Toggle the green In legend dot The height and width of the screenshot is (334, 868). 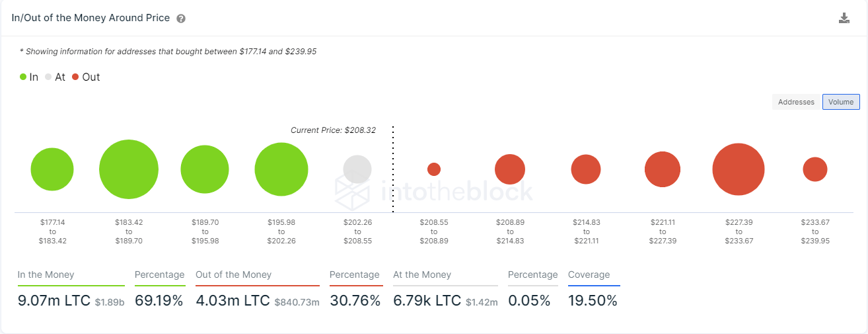(23, 77)
